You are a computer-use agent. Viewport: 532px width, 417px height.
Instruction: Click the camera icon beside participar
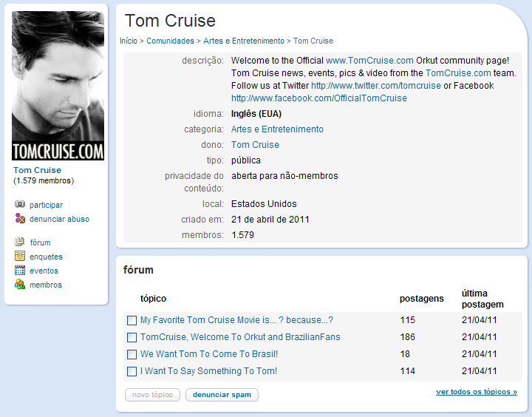coord(20,205)
